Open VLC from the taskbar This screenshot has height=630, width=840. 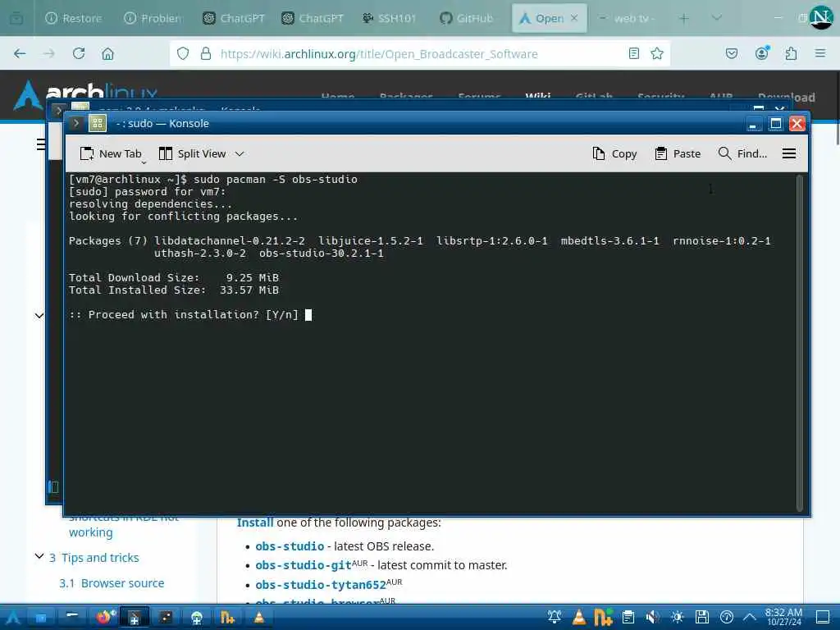(x=259, y=618)
